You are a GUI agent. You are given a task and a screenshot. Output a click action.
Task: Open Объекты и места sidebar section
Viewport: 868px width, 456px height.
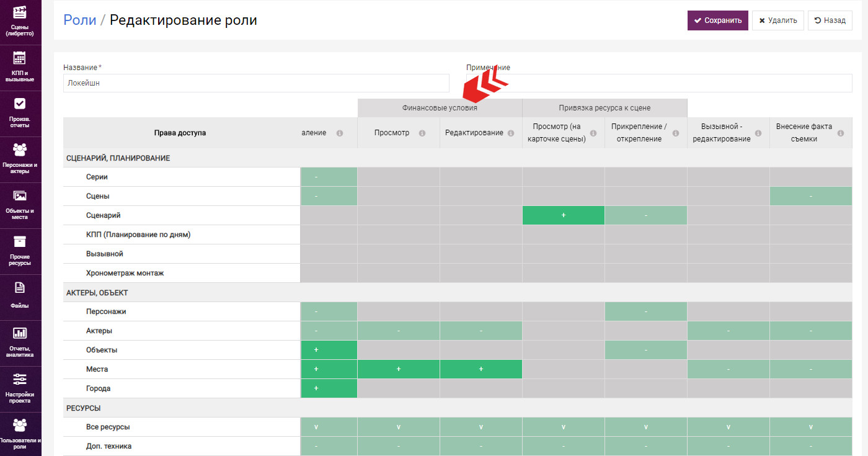pyautogui.click(x=20, y=205)
